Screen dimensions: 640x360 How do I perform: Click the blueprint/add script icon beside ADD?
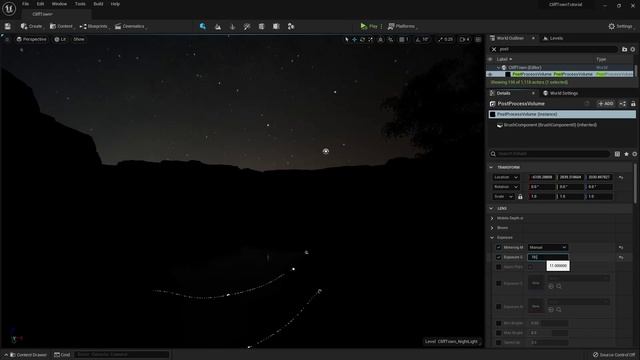pyautogui.click(x=623, y=104)
